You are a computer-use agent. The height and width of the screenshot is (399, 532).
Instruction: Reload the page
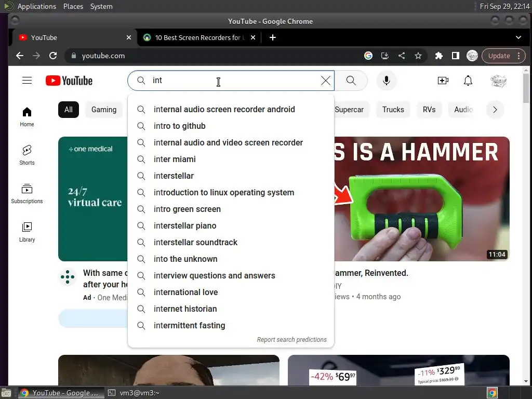(53, 56)
